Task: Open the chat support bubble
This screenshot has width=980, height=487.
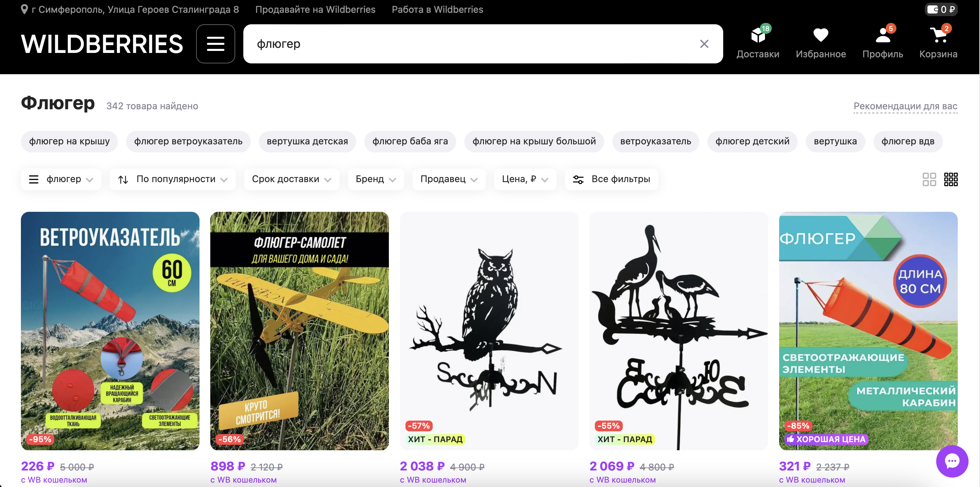Action: click(x=952, y=461)
